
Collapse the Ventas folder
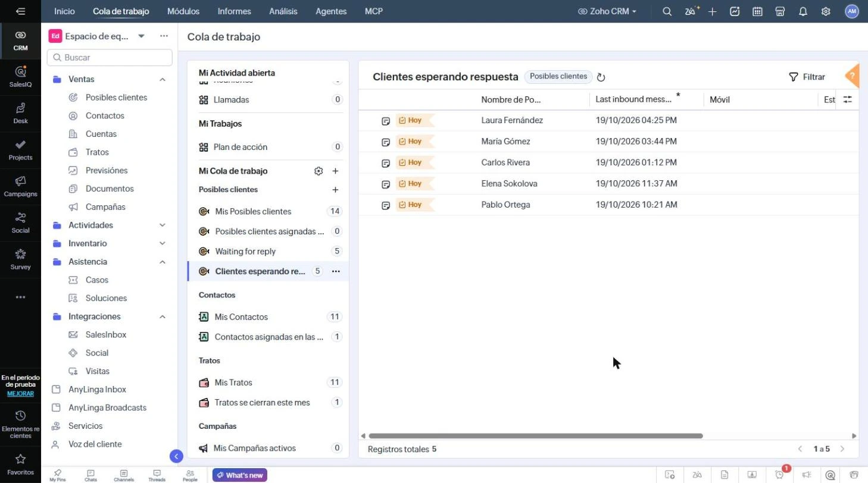(162, 79)
